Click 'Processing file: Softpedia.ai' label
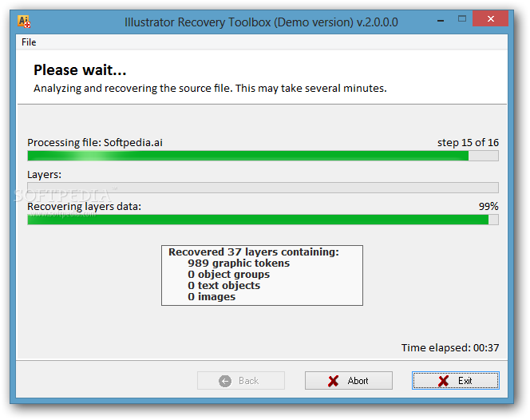The image size is (530, 420). [x=95, y=143]
